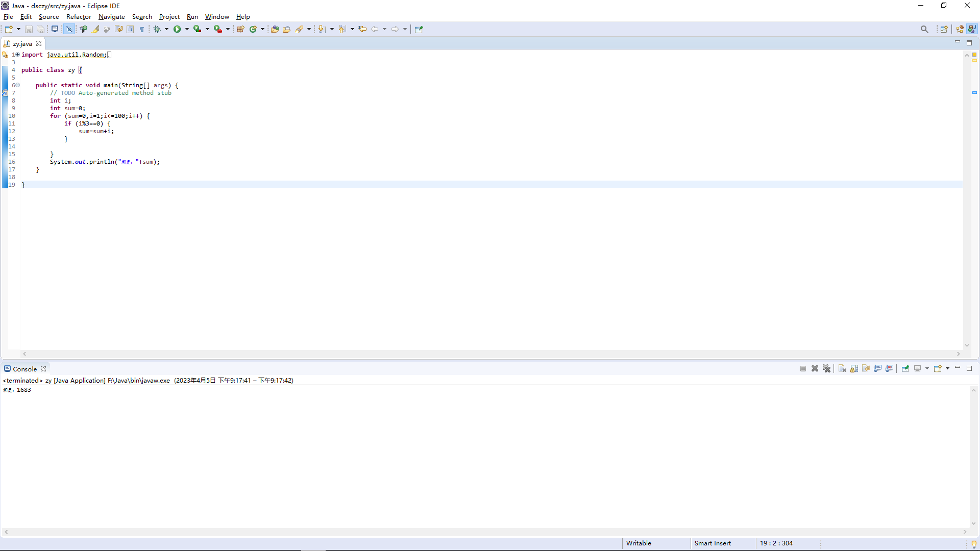Toggle Pin Console button
Screen dimensions: 980x551
click(x=905, y=368)
